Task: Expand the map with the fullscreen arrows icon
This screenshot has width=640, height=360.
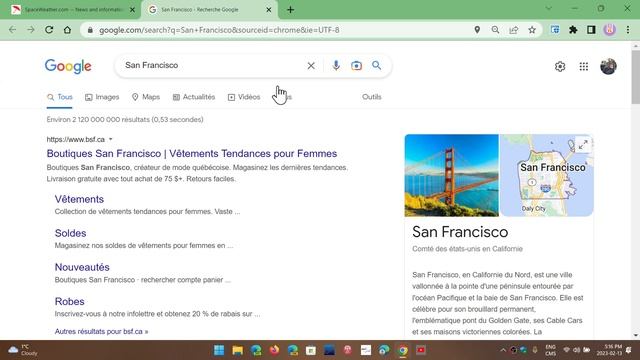Action: pos(583,144)
